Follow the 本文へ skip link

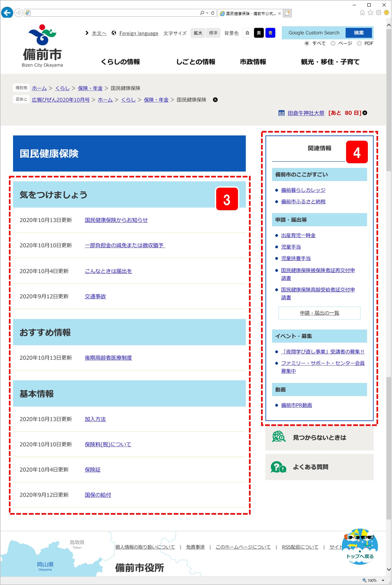[x=99, y=33]
